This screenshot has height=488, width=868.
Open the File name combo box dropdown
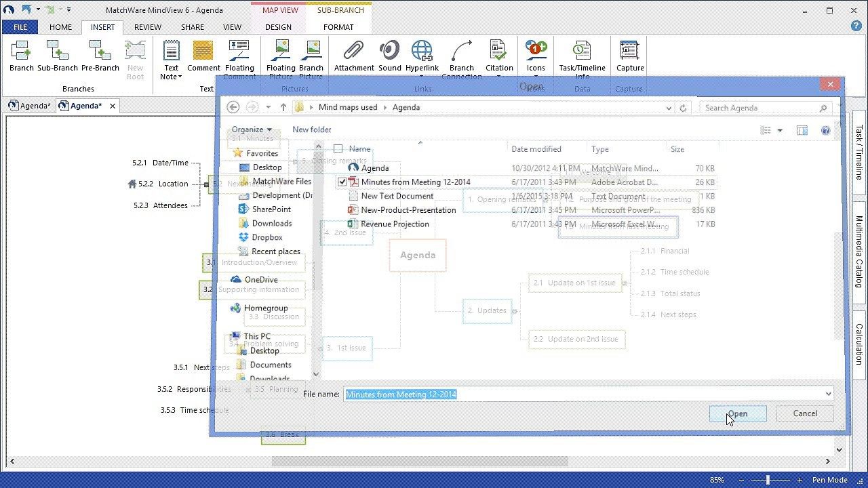click(x=828, y=394)
